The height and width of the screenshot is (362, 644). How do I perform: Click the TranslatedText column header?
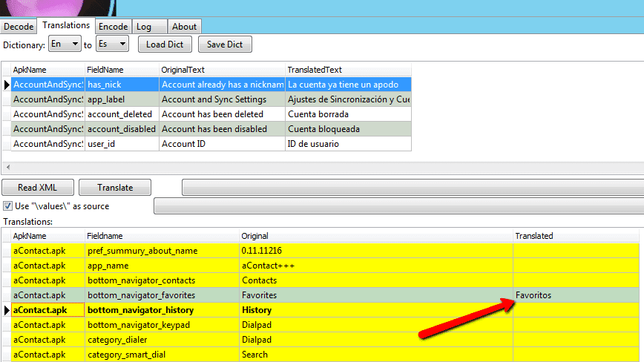pos(348,70)
